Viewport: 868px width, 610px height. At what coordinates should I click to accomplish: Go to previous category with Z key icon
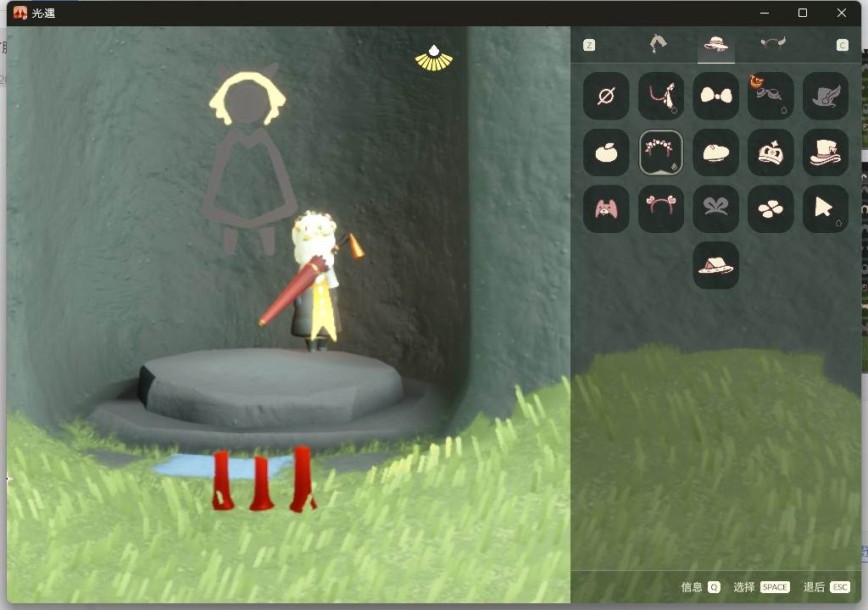[x=589, y=45]
